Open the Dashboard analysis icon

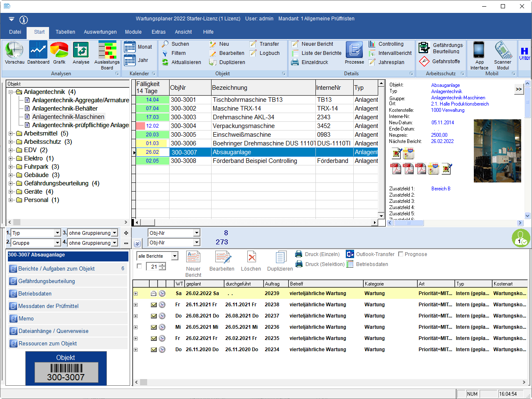point(38,50)
